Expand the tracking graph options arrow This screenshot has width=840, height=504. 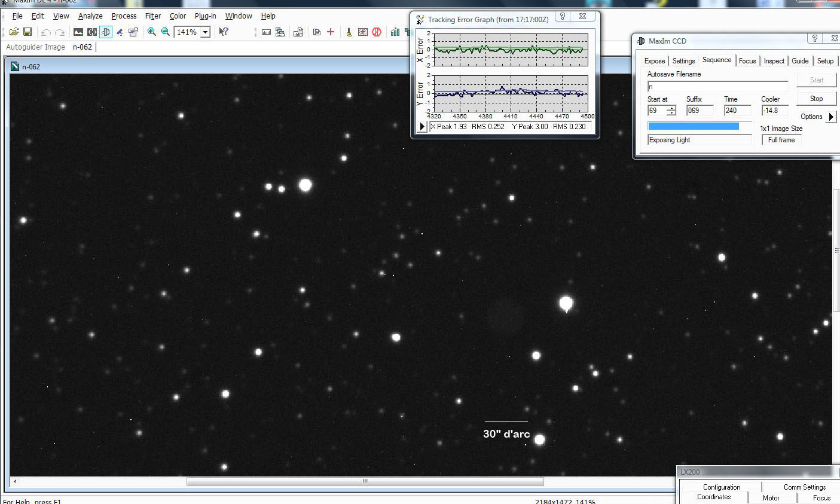(x=422, y=127)
